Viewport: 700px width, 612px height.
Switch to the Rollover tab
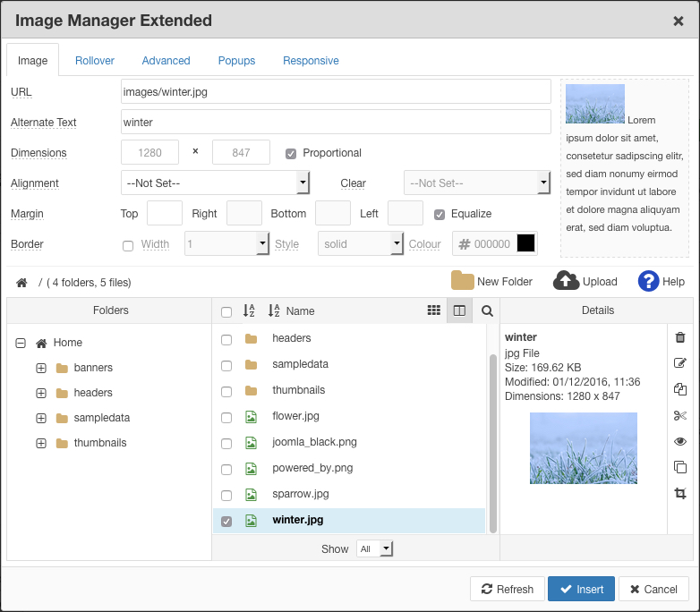[94, 61]
